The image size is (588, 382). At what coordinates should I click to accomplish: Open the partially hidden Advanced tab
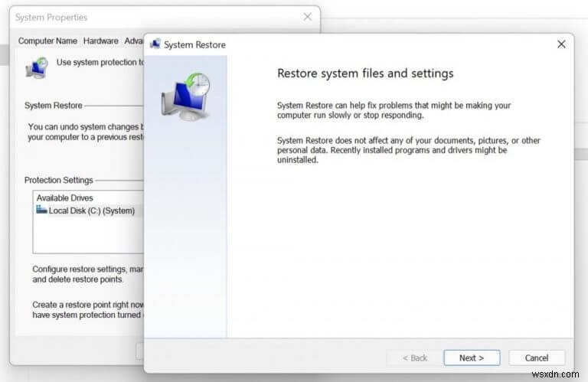tap(133, 41)
